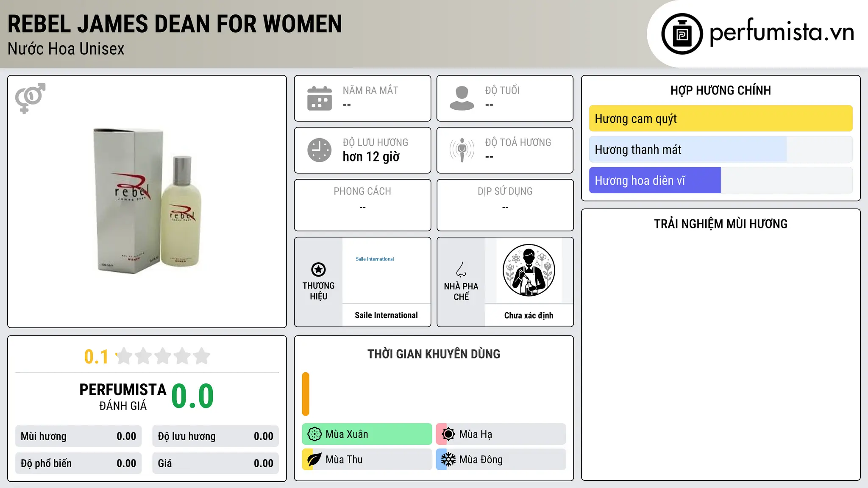Viewport: 868px width, 488px height.
Task: Click the perfumer illustration avatar
Action: [529, 270]
